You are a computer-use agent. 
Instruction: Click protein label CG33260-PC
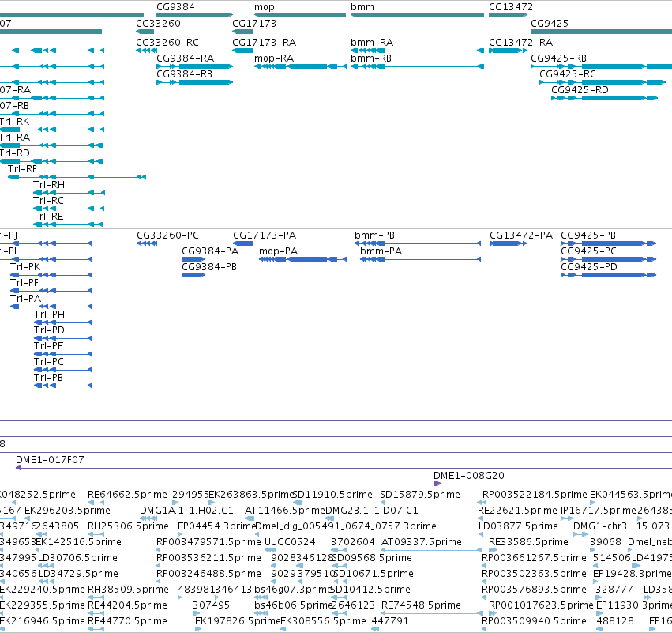167,235
